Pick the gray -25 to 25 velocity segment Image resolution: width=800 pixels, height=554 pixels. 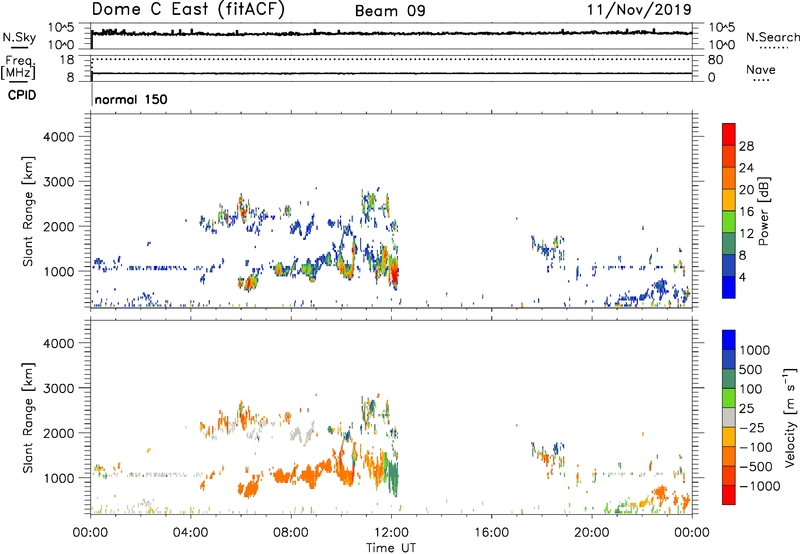[729, 417]
